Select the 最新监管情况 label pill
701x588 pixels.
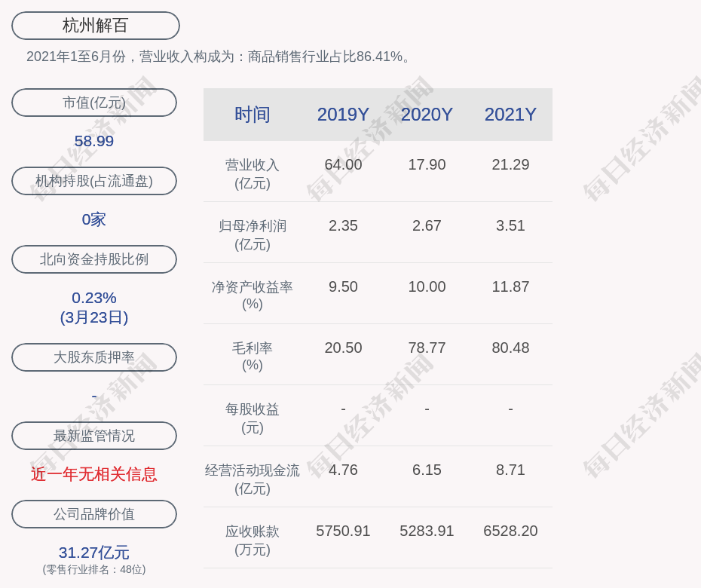tap(94, 436)
